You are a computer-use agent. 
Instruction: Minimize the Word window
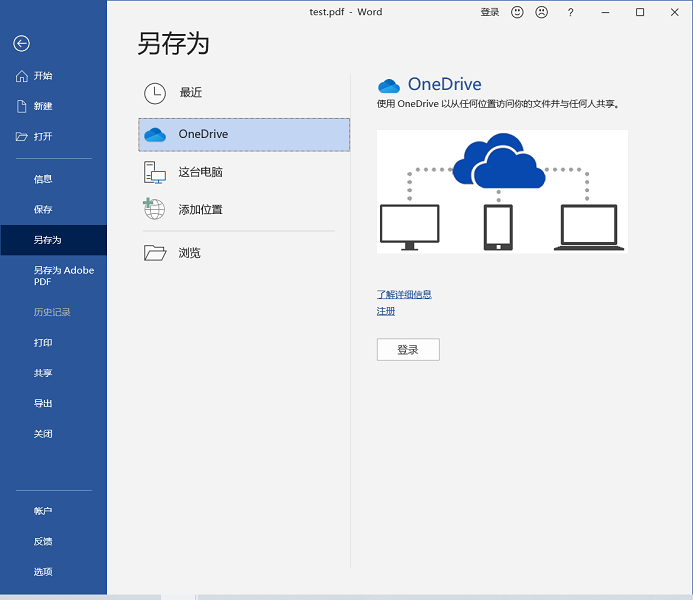pyautogui.click(x=605, y=12)
